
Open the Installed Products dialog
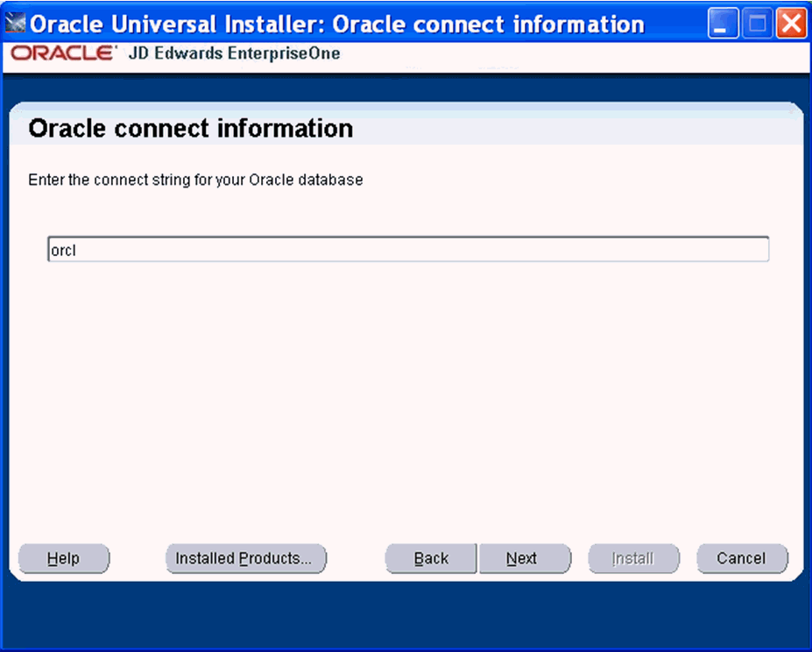(246, 558)
